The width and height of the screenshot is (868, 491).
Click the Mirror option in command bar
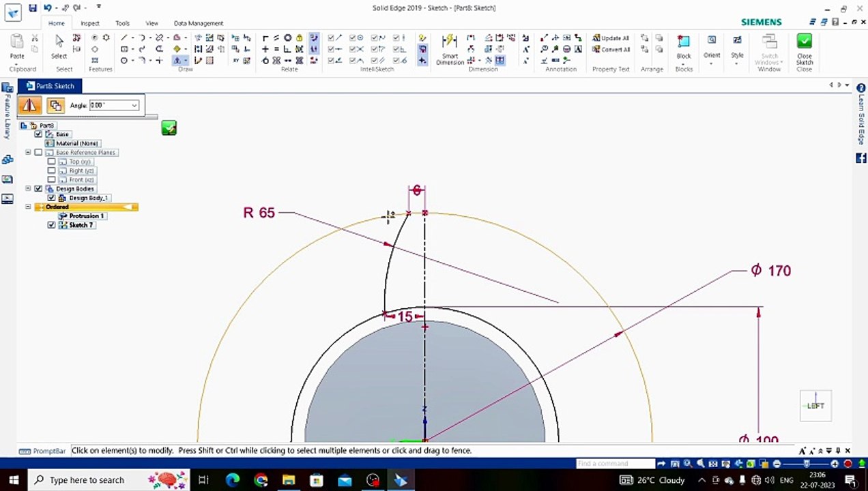pos(29,105)
